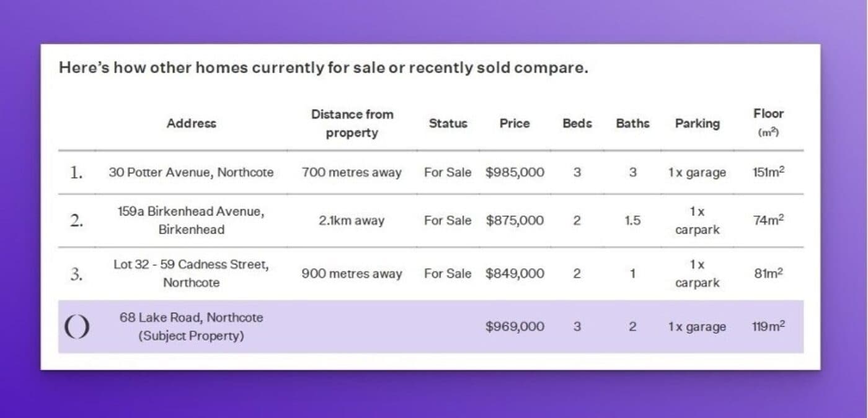Viewport: 868px width, 418px height.
Task: Select the Parking column header
Action: click(x=697, y=123)
